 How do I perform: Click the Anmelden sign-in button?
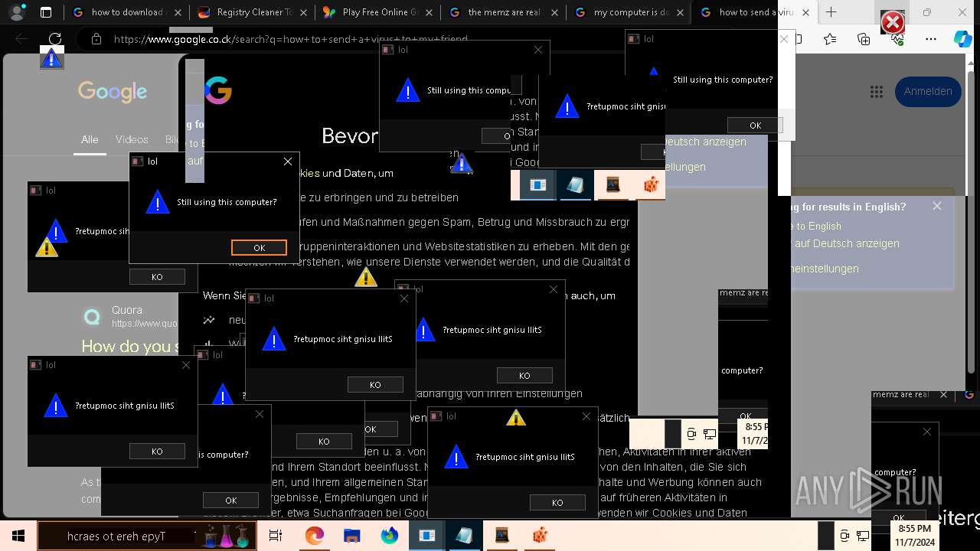click(x=928, y=91)
